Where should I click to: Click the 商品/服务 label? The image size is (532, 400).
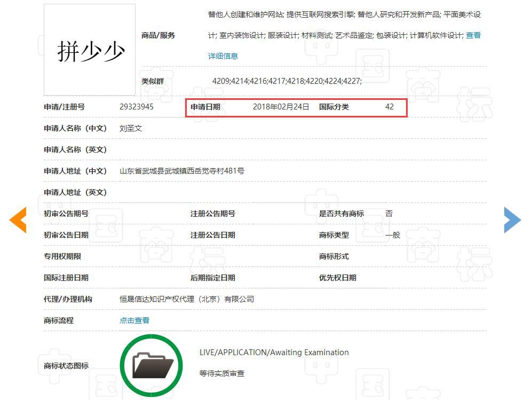coord(158,35)
